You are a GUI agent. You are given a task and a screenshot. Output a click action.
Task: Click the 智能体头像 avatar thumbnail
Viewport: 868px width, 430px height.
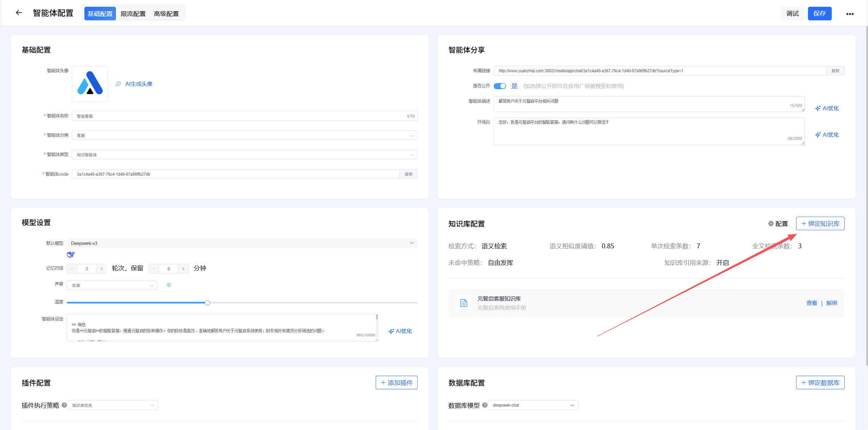point(90,84)
